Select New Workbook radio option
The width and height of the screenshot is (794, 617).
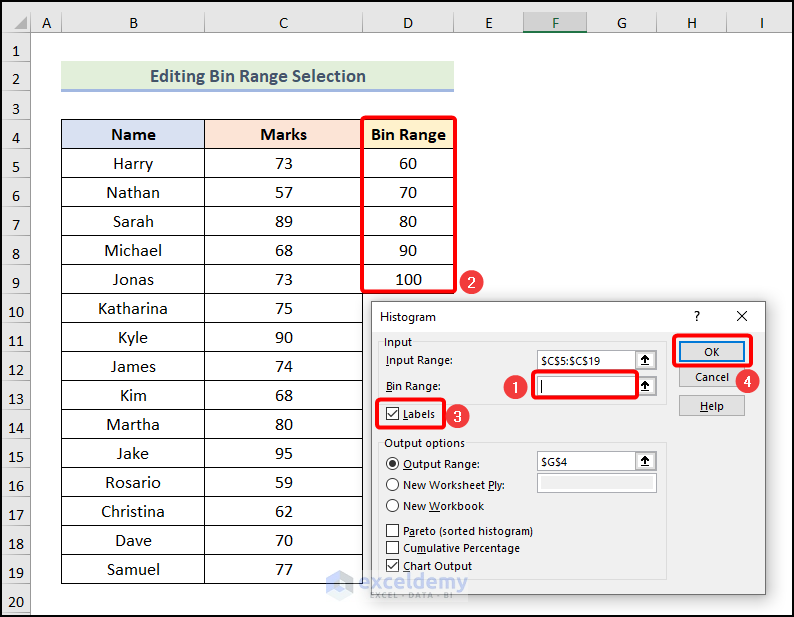392,506
